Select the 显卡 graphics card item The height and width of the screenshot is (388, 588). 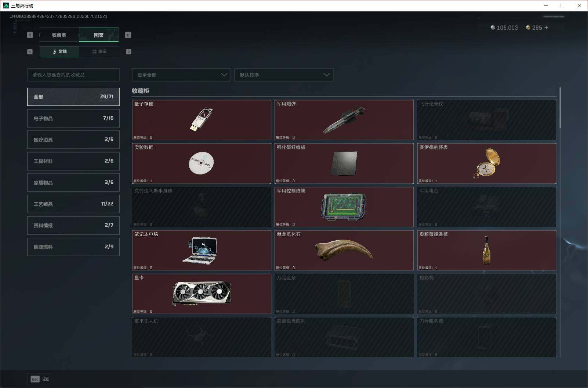(x=202, y=294)
